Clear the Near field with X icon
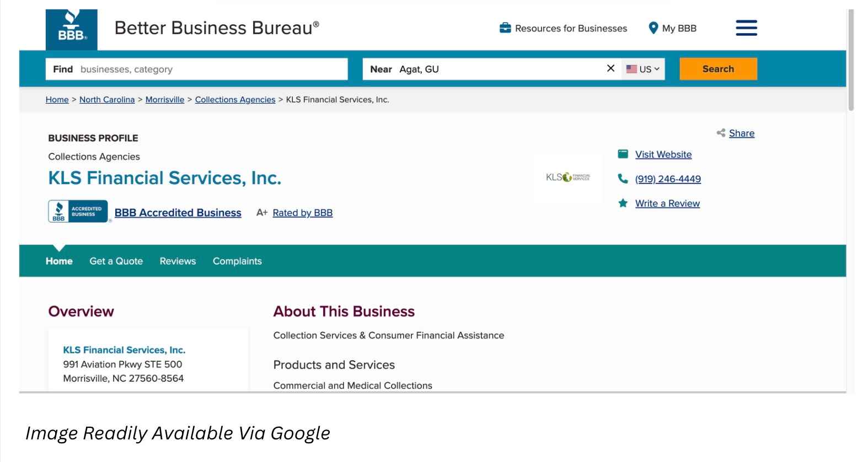Viewport: 868px width, 462px height. pos(610,68)
